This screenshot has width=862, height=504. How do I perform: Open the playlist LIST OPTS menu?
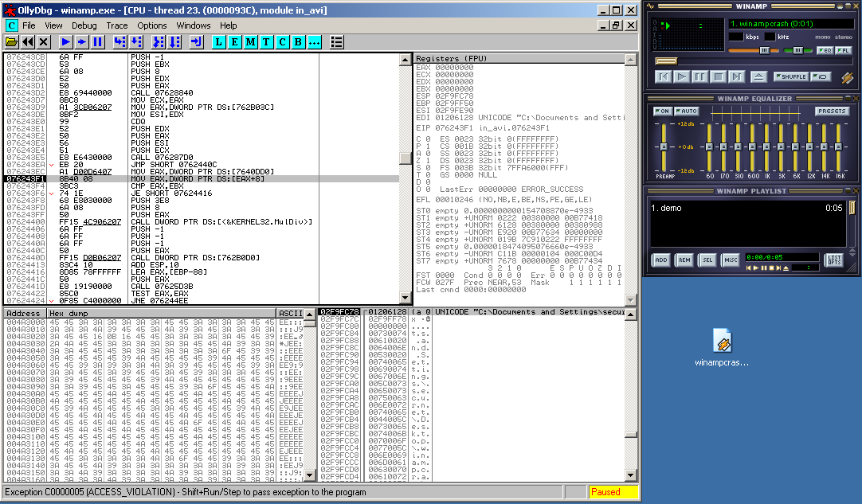pyautogui.click(x=834, y=260)
